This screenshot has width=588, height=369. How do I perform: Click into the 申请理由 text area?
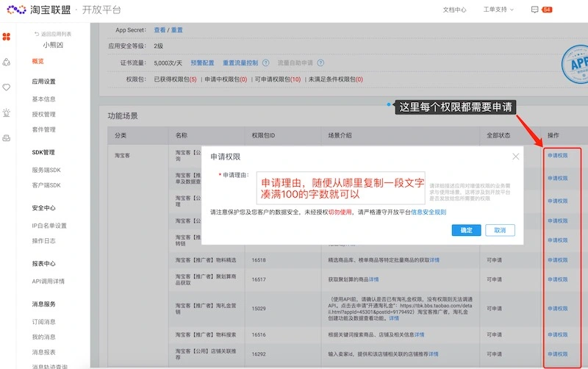(340, 188)
